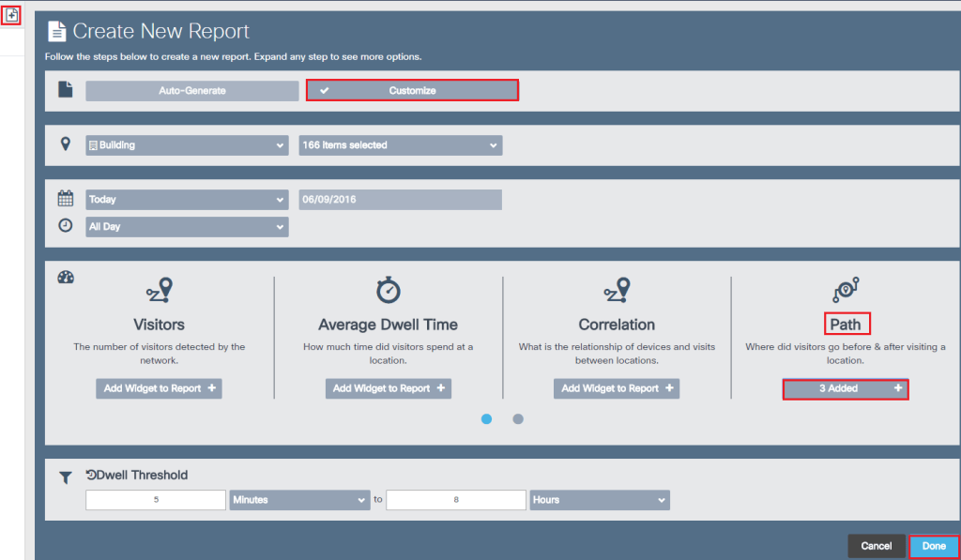Image resolution: width=961 pixels, height=560 pixels.
Task: Go to second widget page dot
Action: click(x=518, y=419)
